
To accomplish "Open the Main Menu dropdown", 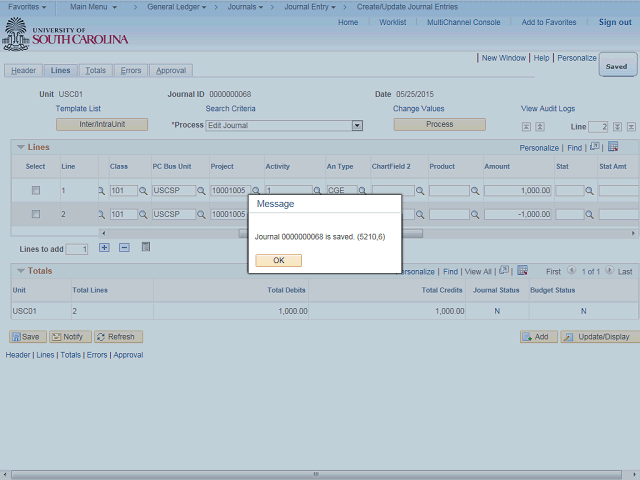I will point(93,7).
